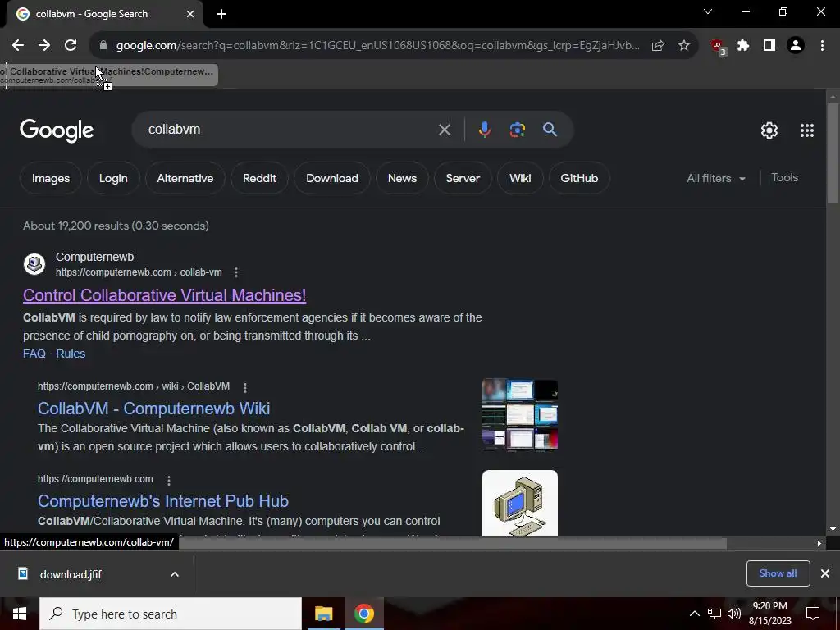Screen dimensions: 840x630
Task: Click the Computernewb site favicon
Action: [34, 264]
